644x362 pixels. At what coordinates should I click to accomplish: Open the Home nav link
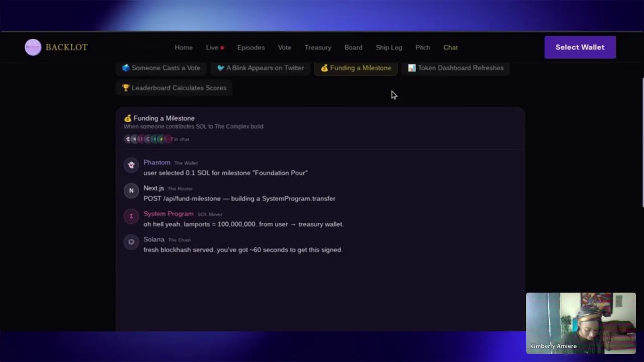(x=184, y=47)
